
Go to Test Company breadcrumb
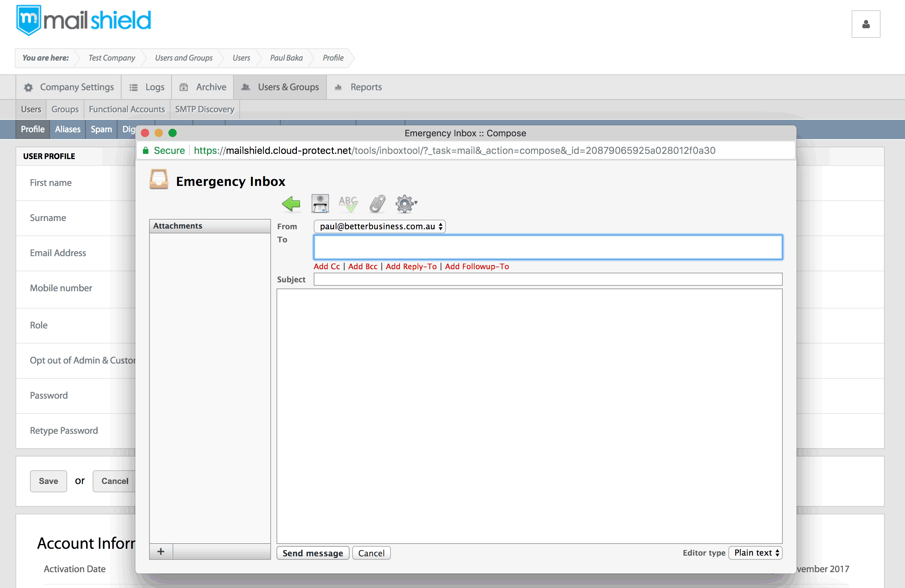pos(112,58)
